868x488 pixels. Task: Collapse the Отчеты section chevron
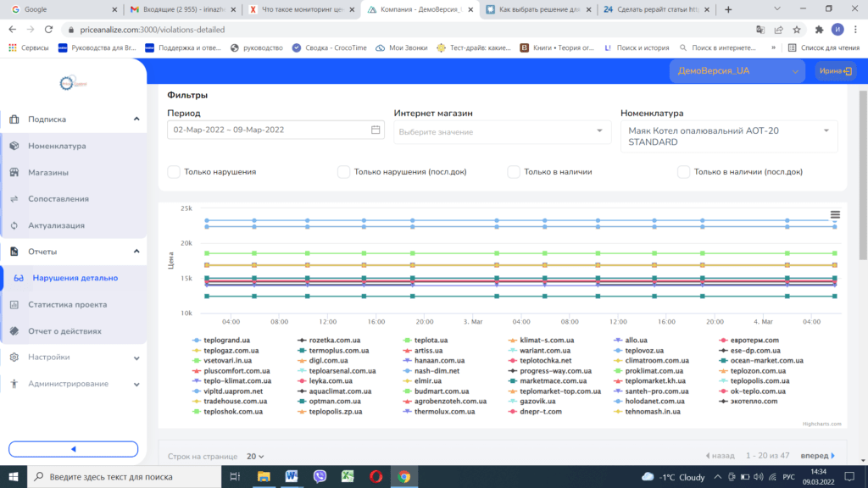click(x=136, y=251)
